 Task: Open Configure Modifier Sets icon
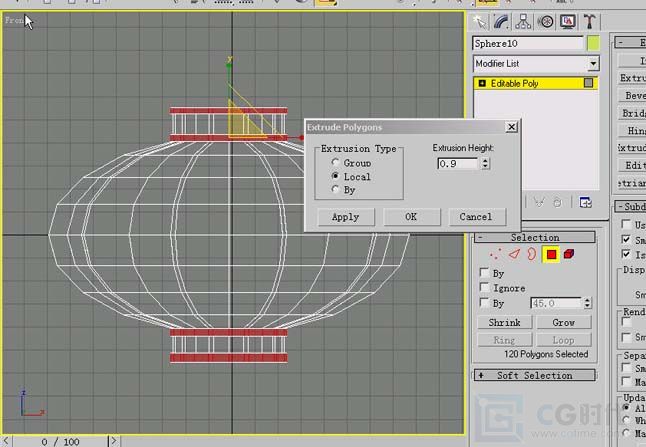[x=585, y=202]
